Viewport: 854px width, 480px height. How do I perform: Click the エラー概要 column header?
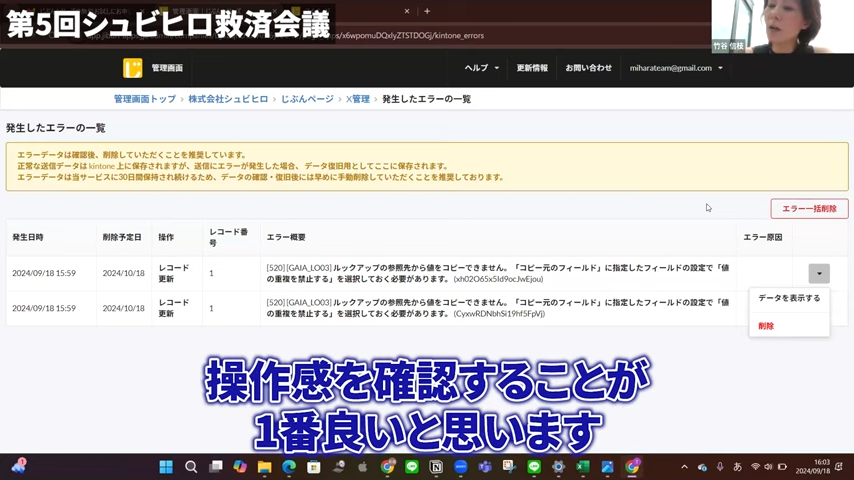[286, 238]
